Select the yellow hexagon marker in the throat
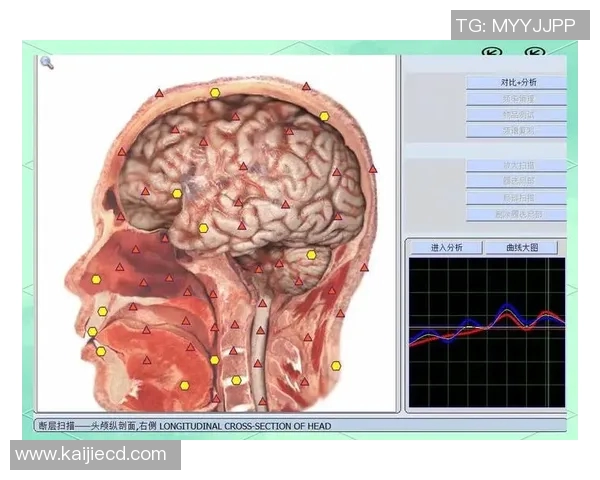The width and height of the screenshot is (600, 480). [214, 360]
